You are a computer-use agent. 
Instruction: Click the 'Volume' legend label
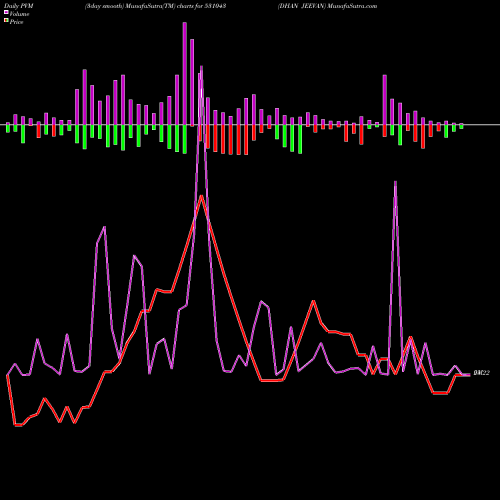point(19,14)
